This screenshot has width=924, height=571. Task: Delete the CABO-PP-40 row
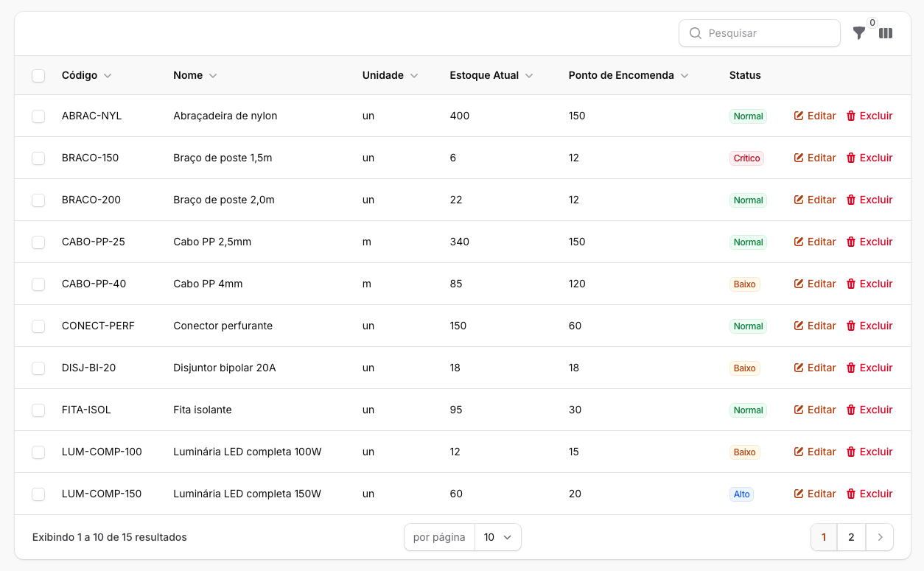click(x=869, y=284)
